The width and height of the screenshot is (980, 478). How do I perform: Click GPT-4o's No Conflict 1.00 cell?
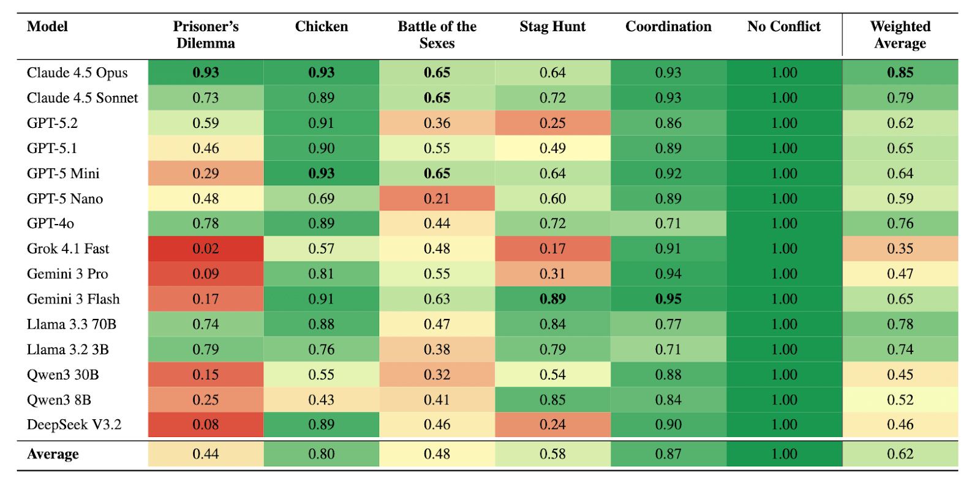click(784, 223)
